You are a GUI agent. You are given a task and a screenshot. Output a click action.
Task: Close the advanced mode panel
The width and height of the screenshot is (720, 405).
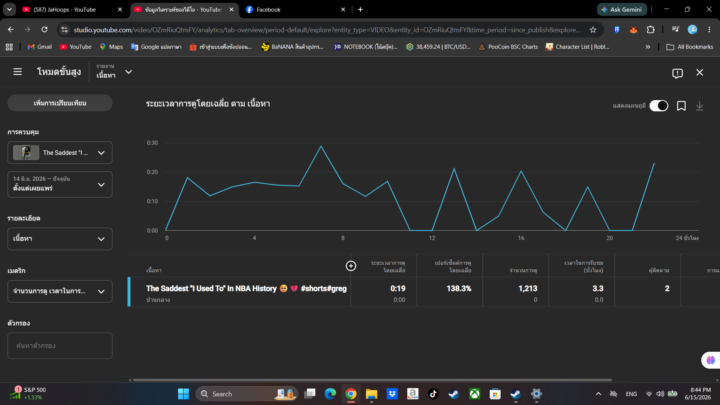[699, 73]
